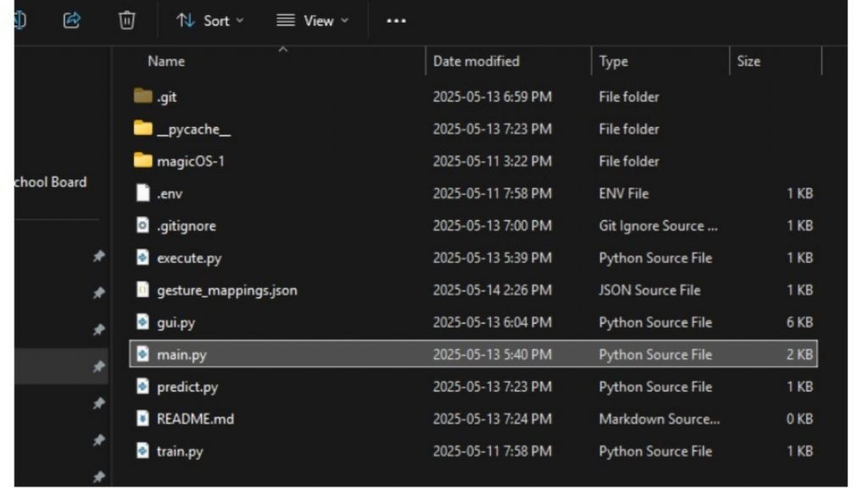The width and height of the screenshot is (868, 488).
Task: Sort files by the Type column header
Action: (614, 61)
